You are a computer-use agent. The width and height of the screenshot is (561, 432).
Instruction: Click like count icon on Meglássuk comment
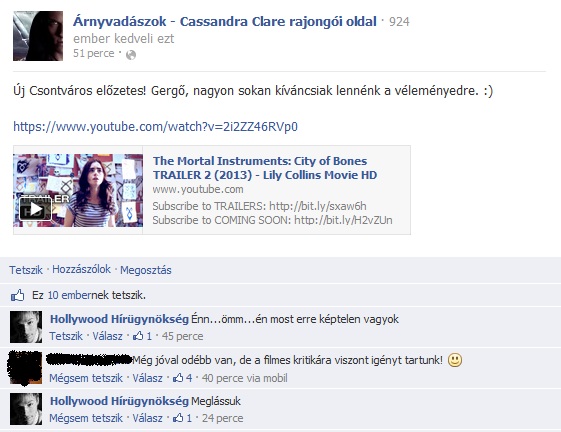click(178, 418)
